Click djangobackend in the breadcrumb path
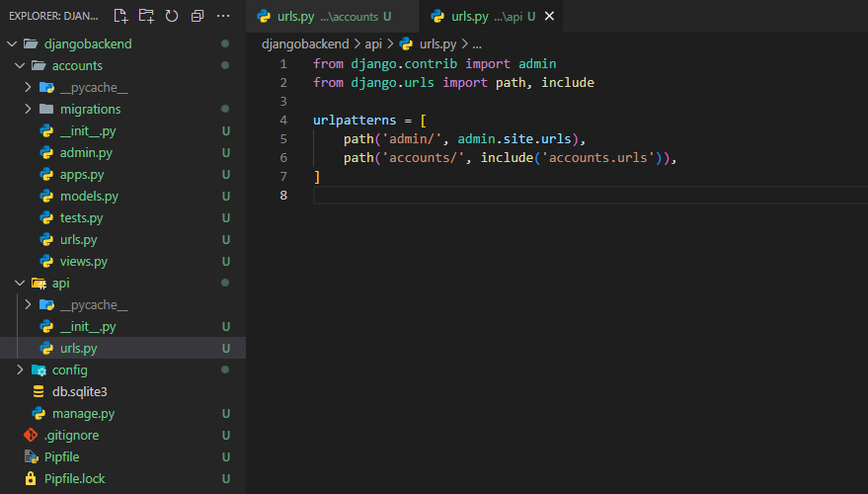The width and height of the screenshot is (868, 494). click(x=304, y=43)
